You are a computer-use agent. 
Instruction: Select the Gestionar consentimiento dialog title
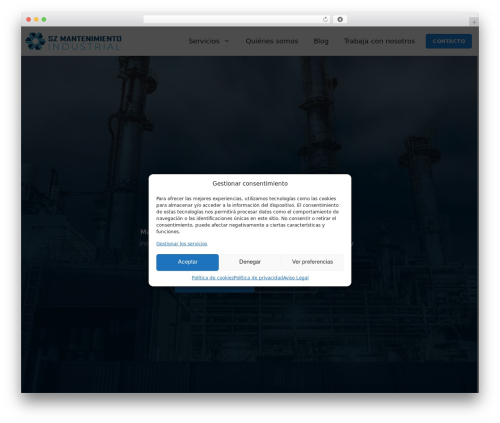tap(250, 184)
